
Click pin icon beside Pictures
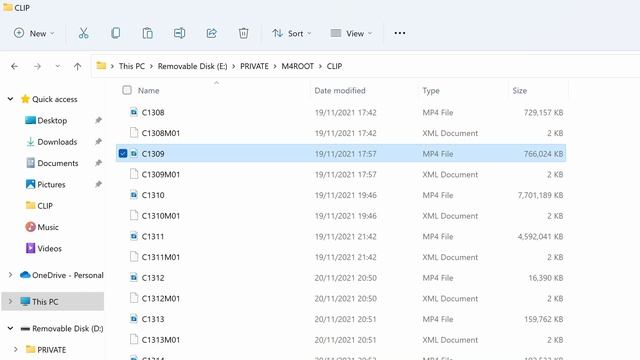(x=98, y=184)
